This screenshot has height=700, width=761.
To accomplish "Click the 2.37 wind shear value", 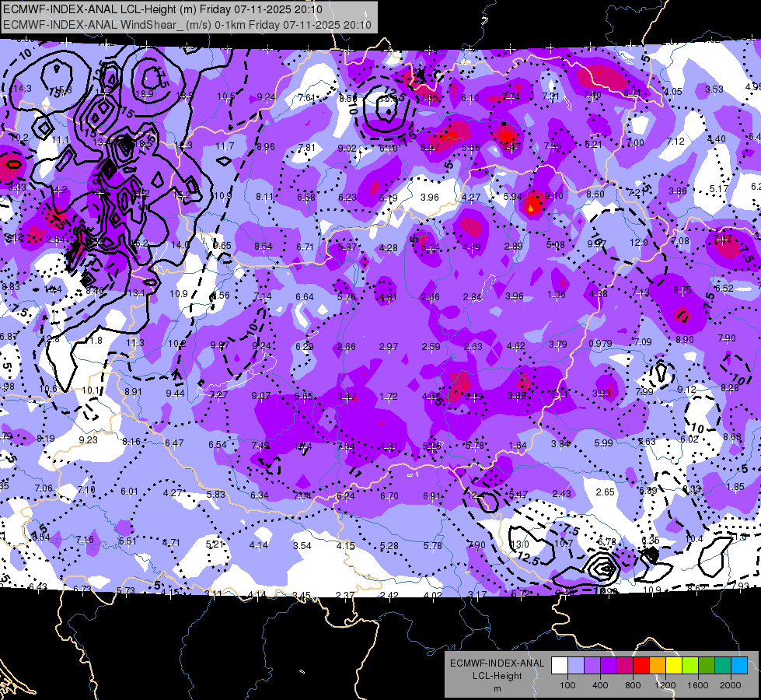I will point(345,595).
